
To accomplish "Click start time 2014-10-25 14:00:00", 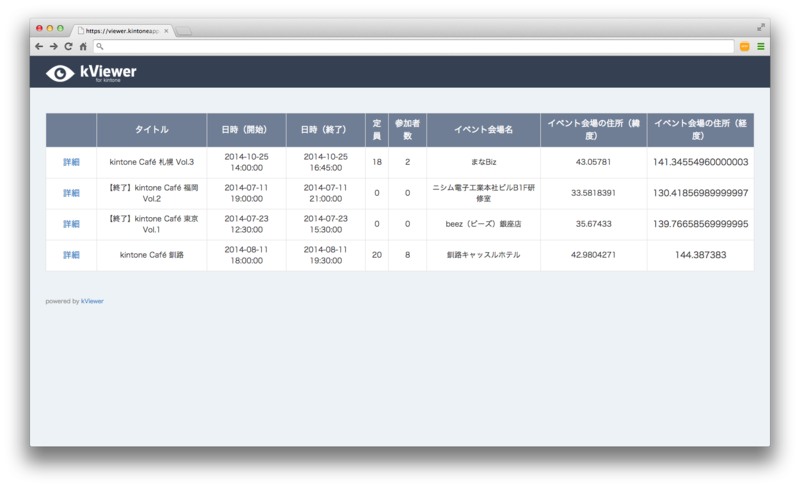I will click(246, 162).
